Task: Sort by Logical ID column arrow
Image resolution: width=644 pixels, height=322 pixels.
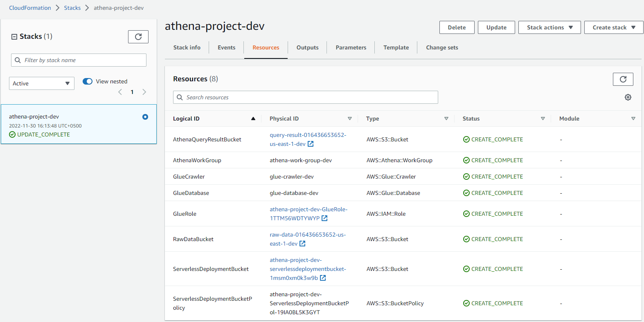Action: click(x=253, y=119)
